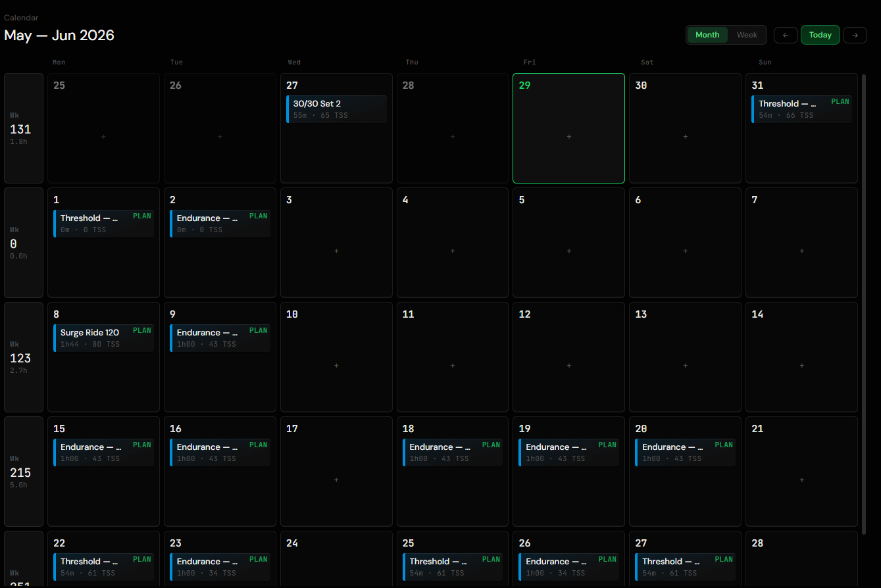This screenshot has width=881, height=588.
Task: Add workout on May 26 plus icon
Action: click(x=220, y=137)
